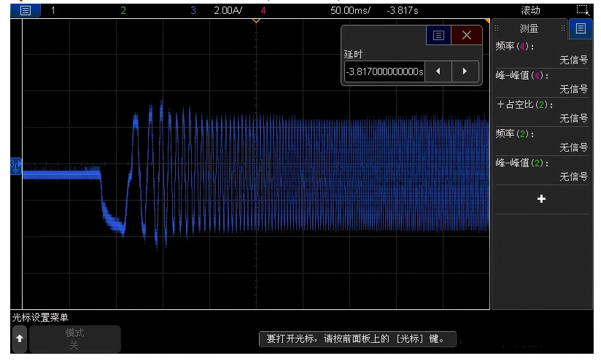
Task: Decrease delay with left arrow
Action: tap(438, 71)
